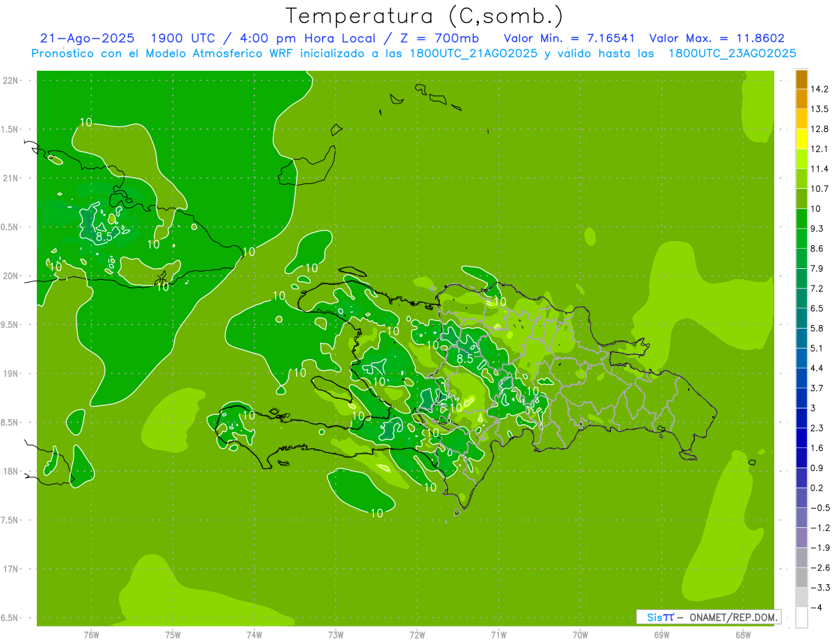Pick the dark blue swatch between 1.6 and 2.3
The height and width of the screenshot is (644, 834).
[801, 438]
